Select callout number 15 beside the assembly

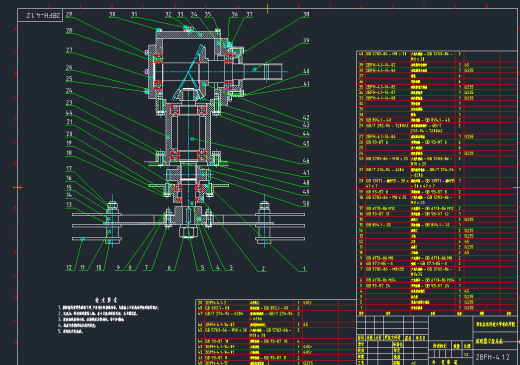(x=69, y=187)
